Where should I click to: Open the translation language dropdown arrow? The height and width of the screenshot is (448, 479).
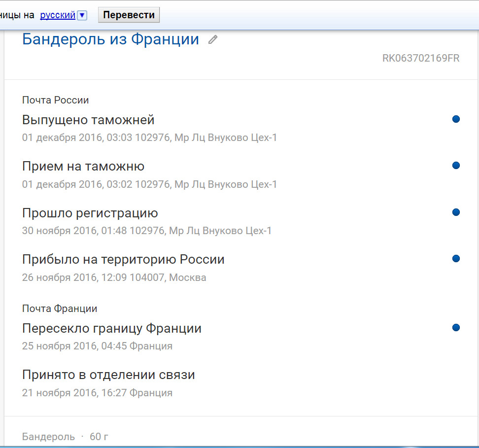[x=82, y=15]
